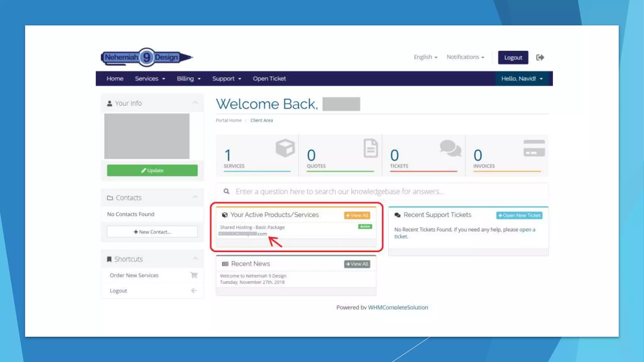Open the Notifications dropdown

(465, 57)
